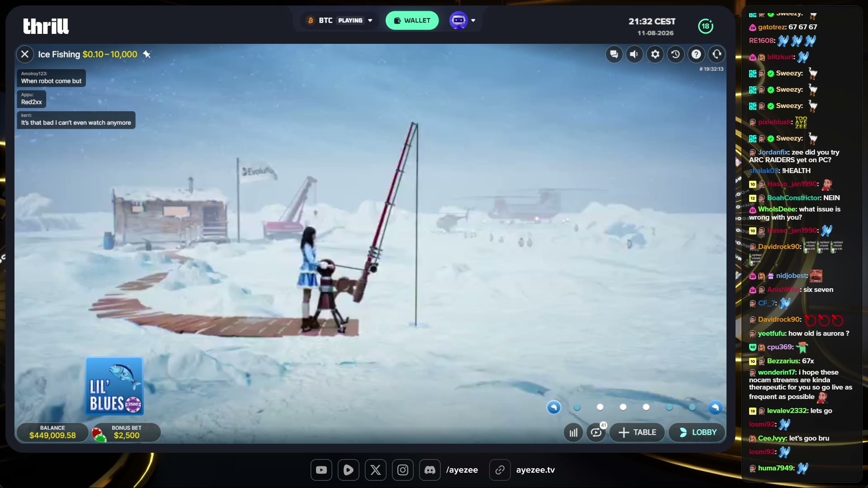Open game settings gear icon
The width and height of the screenshot is (868, 488).
(x=655, y=55)
